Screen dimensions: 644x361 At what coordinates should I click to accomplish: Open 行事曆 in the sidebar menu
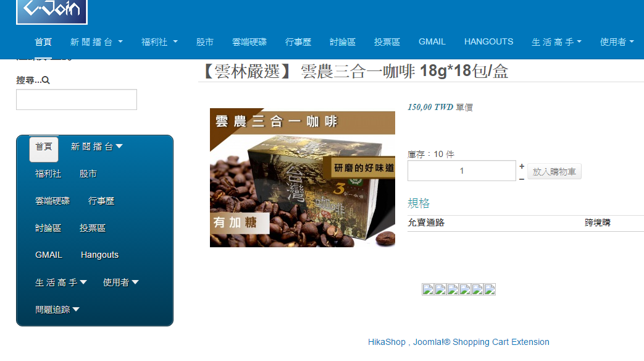[x=101, y=201]
